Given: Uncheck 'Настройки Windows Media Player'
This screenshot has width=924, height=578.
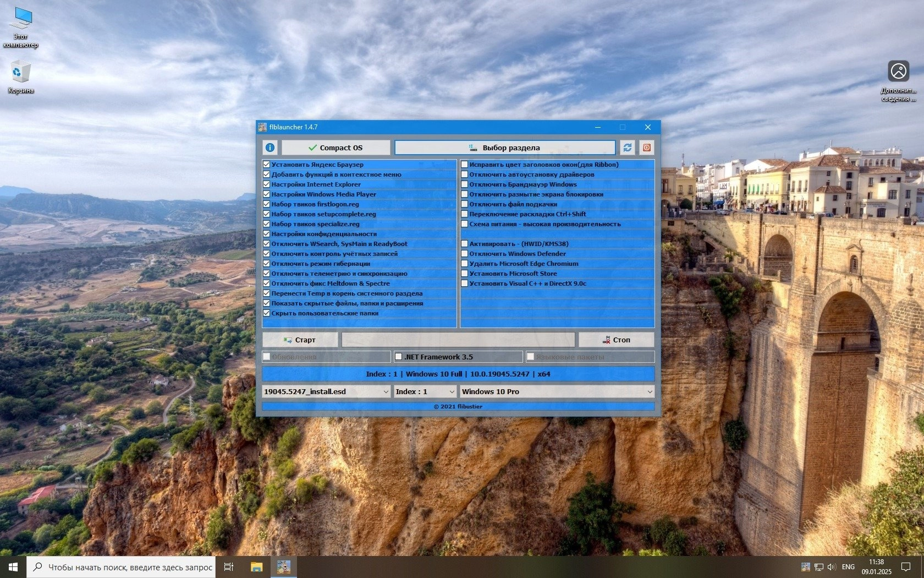Looking at the screenshot, I should tap(267, 194).
